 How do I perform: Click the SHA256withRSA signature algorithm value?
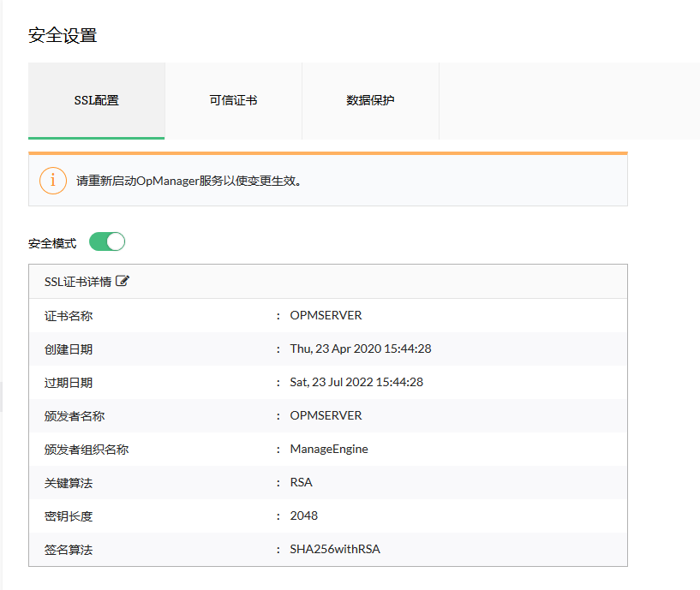[335, 549]
